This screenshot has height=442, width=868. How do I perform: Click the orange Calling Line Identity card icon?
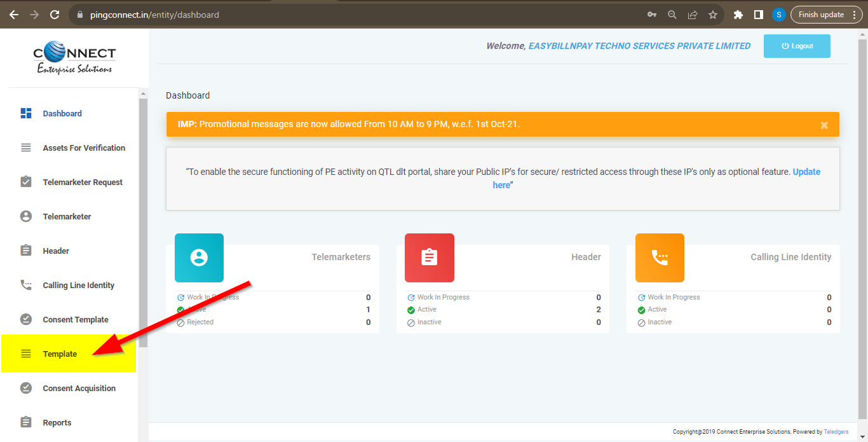pos(660,258)
